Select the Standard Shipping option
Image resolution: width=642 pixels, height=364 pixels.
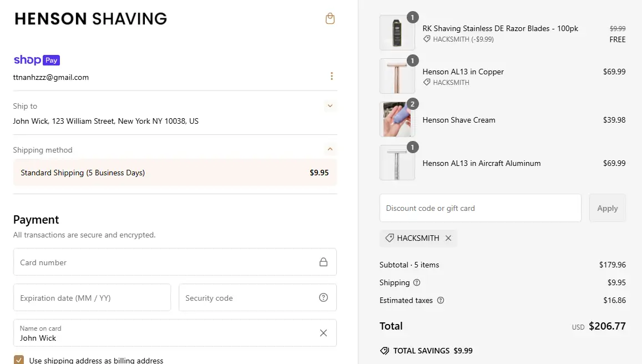(x=175, y=173)
